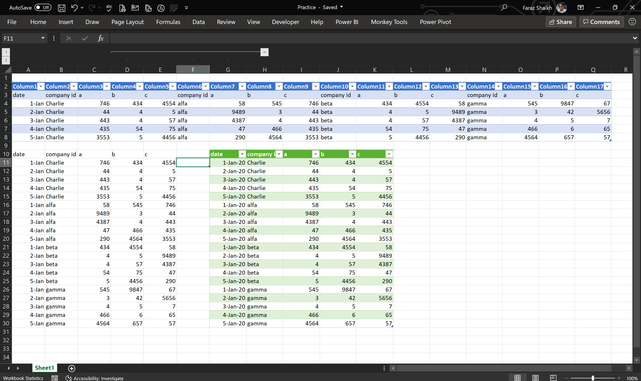Screen dimensions: 641x381
Task: Open the Faraz Shaikh account picture
Action: click(561, 7)
